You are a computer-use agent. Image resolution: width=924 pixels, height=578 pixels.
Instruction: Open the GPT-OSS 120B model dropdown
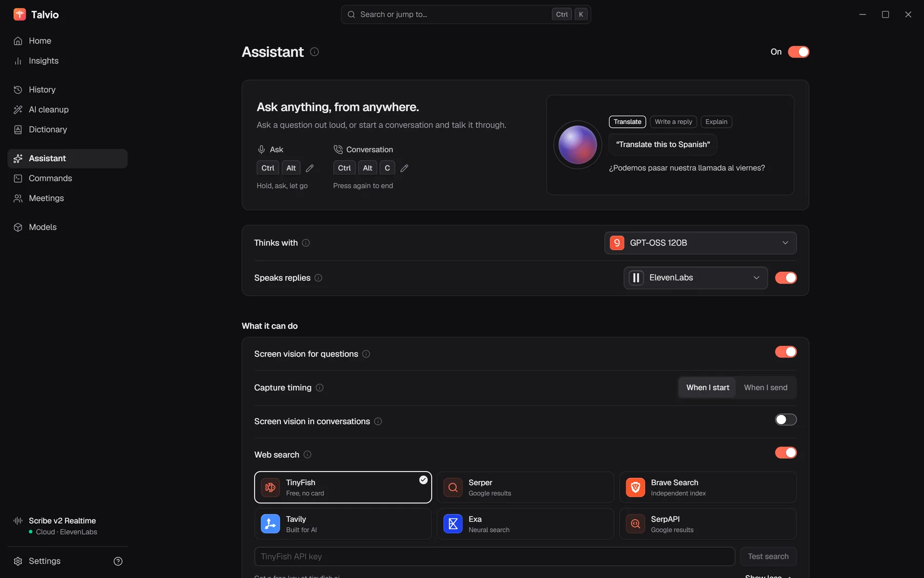[x=701, y=243]
